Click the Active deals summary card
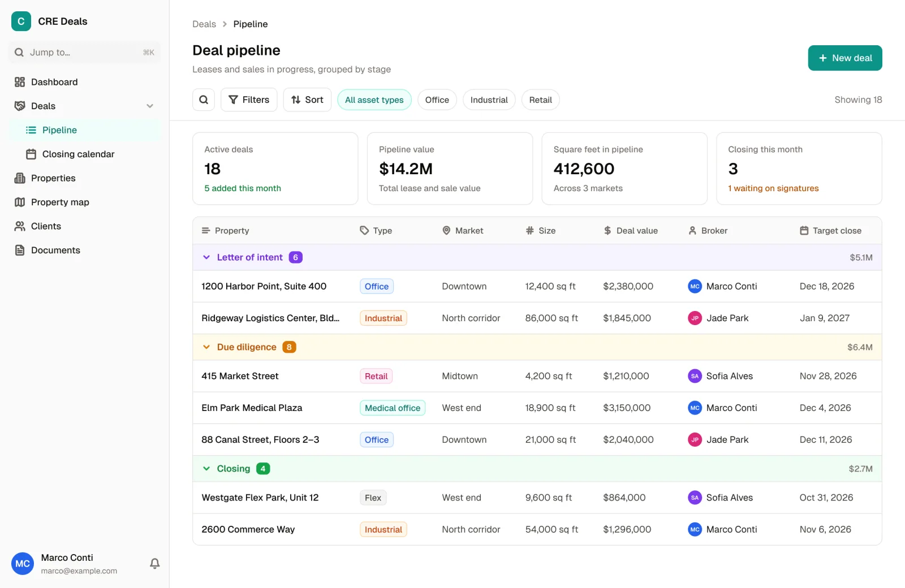Screen dimensions: 905x588 tap(275, 168)
